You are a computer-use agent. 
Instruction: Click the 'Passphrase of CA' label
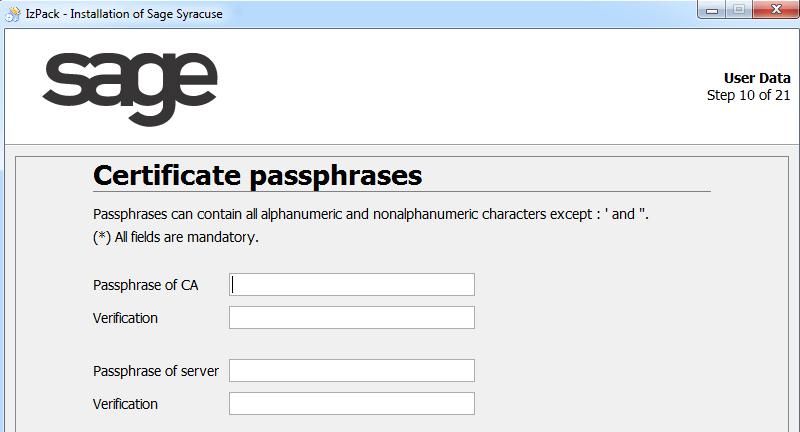145,285
